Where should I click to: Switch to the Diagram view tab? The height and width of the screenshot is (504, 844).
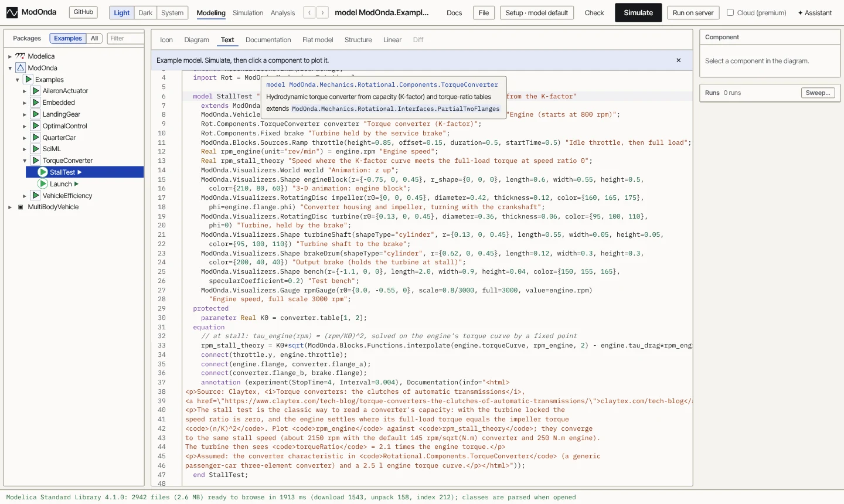coord(197,40)
